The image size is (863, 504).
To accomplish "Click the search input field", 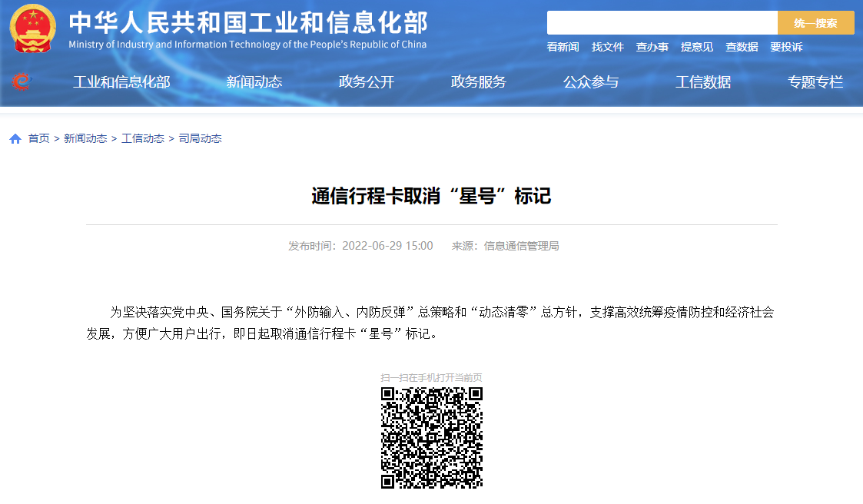I will [x=662, y=23].
